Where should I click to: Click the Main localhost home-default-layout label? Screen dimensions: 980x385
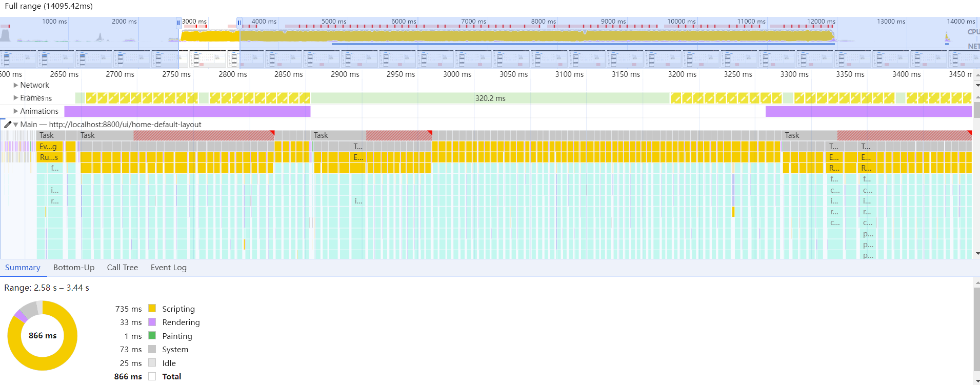(x=111, y=125)
